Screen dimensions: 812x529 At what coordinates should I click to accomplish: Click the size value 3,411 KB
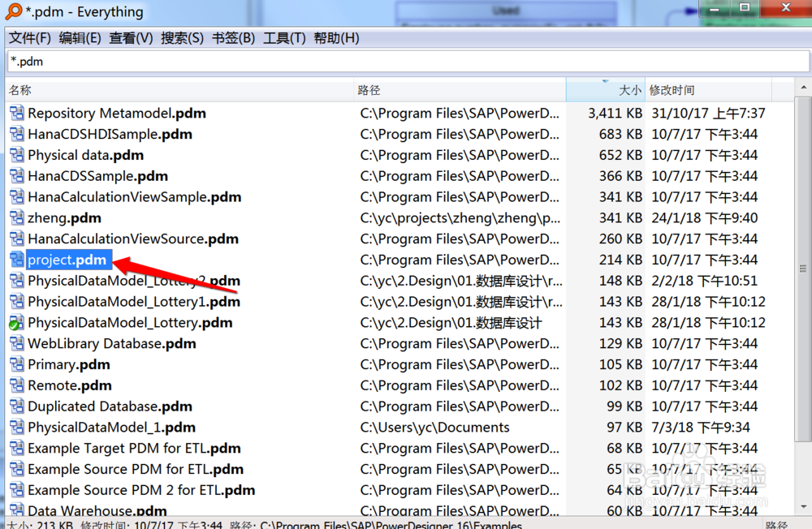615,113
